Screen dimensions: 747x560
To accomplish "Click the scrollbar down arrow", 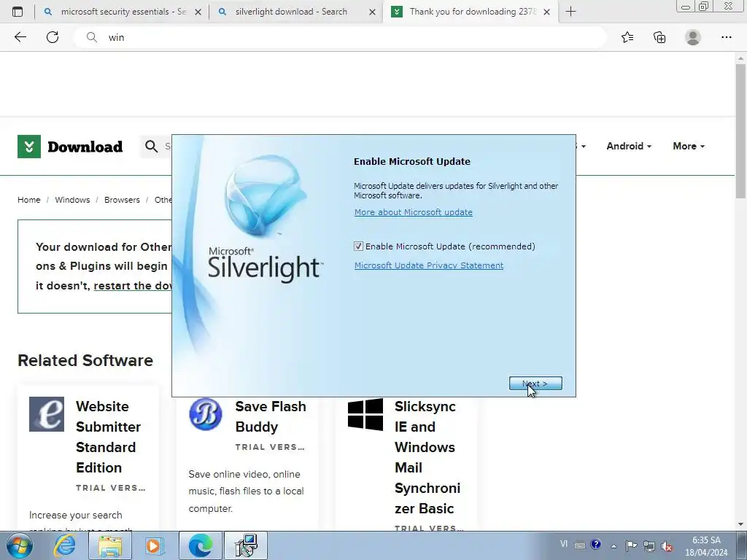I will (x=740, y=524).
